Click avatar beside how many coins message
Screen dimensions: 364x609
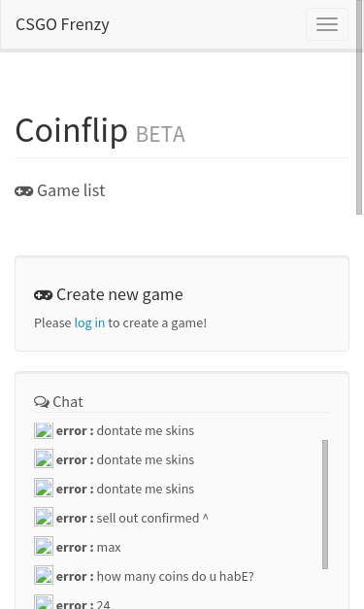[44, 575]
